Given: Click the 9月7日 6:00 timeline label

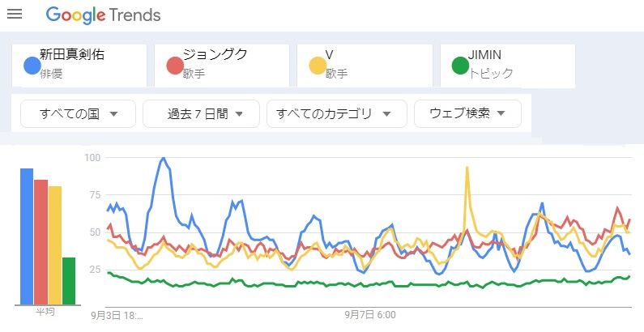Looking at the screenshot, I should click(x=369, y=313).
